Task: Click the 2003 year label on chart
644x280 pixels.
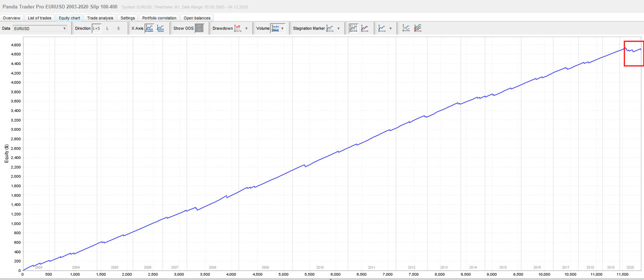Action: point(39,267)
